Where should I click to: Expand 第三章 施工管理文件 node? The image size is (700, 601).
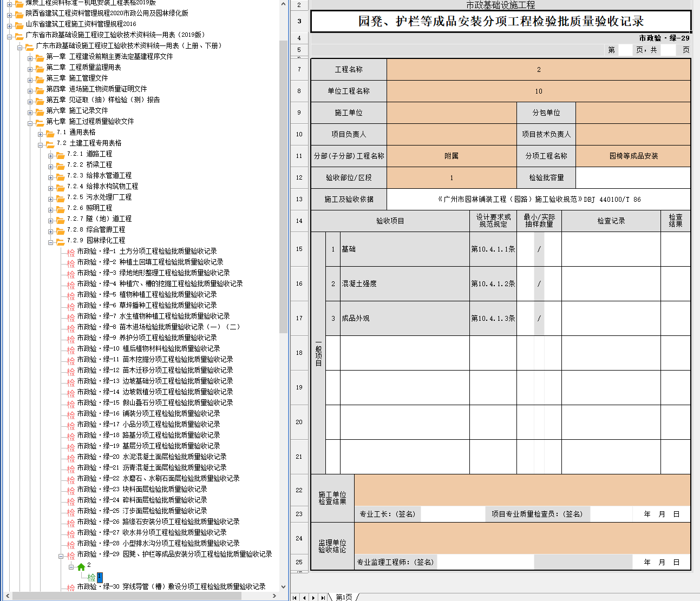30,79
